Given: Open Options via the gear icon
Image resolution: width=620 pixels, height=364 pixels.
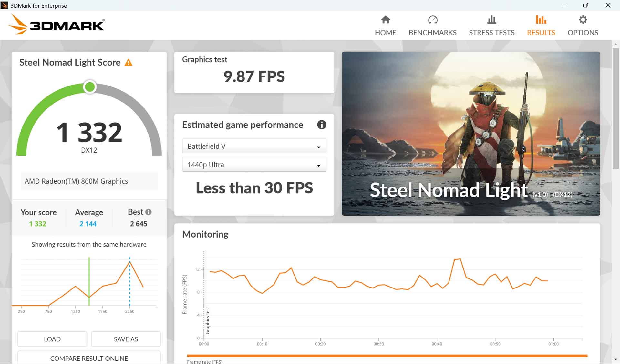Looking at the screenshot, I should 583,20.
